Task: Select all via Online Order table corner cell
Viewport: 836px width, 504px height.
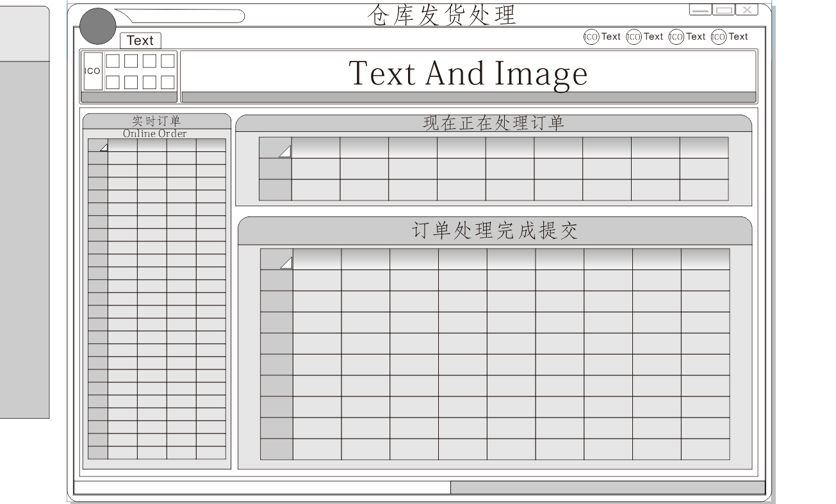Action: pos(98,145)
